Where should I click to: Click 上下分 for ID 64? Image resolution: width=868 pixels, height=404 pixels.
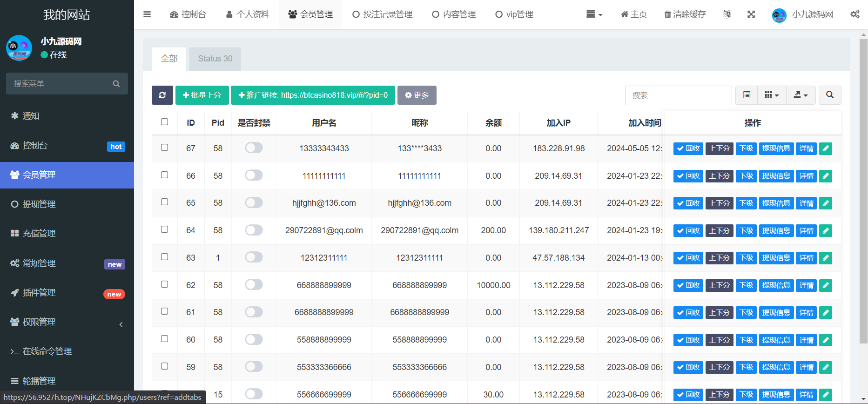(720, 231)
